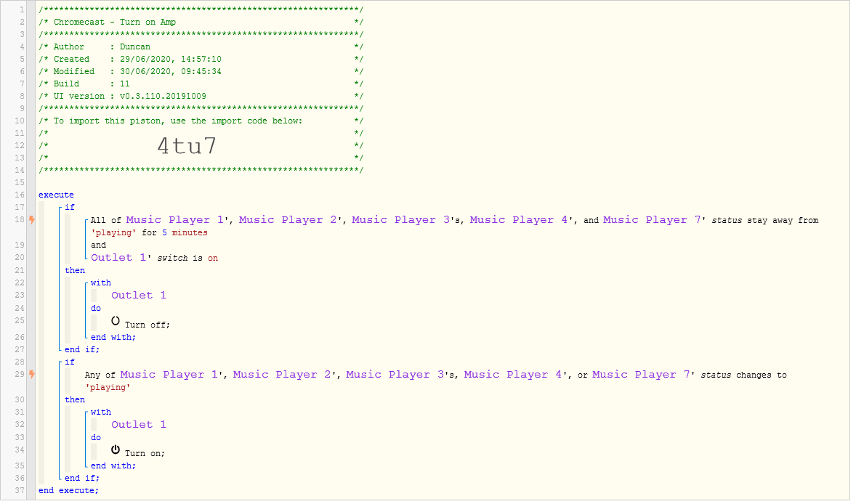
Task: Click the lightning bolt icon on line 29
Action: [32, 375]
